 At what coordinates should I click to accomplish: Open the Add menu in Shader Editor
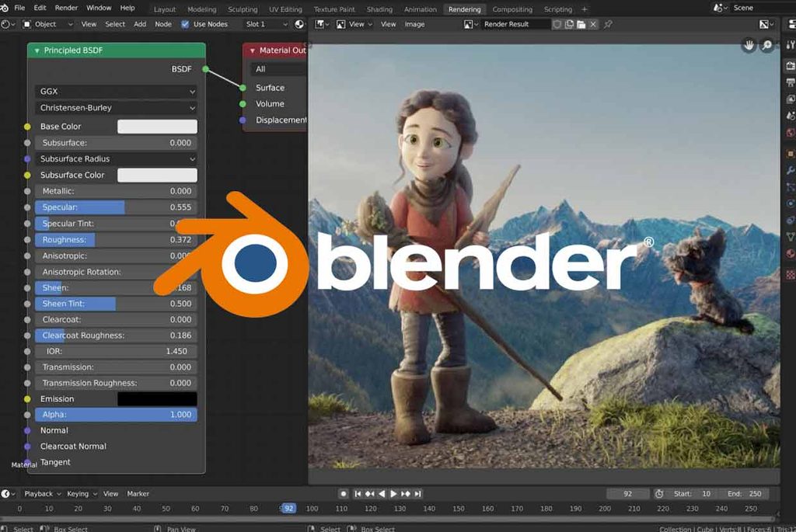pyautogui.click(x=140, y=24)
